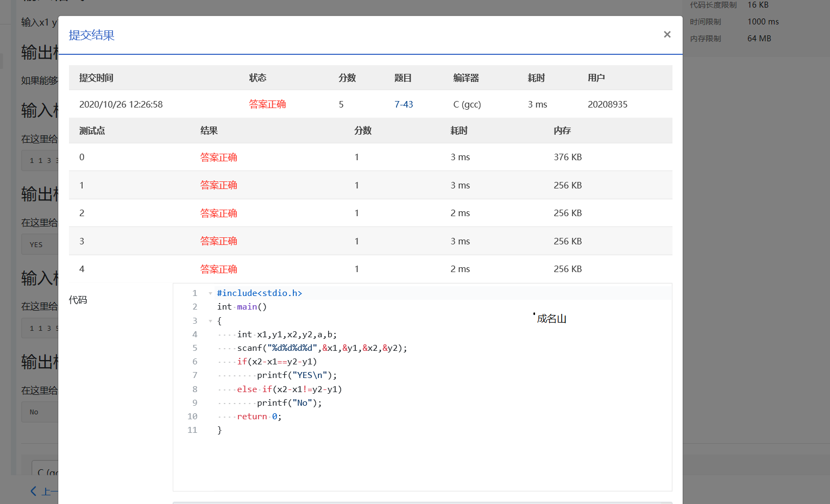Image resolution: width=830 pixels, height=504 pixels.
Task: Select 答案正确 result for test point 0
Action: pos(218,157)
